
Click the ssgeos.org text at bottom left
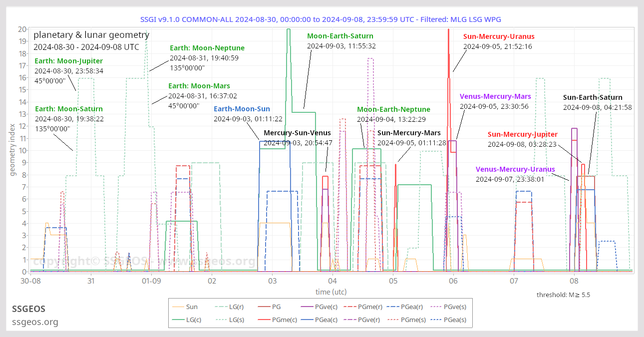point(35,322)
